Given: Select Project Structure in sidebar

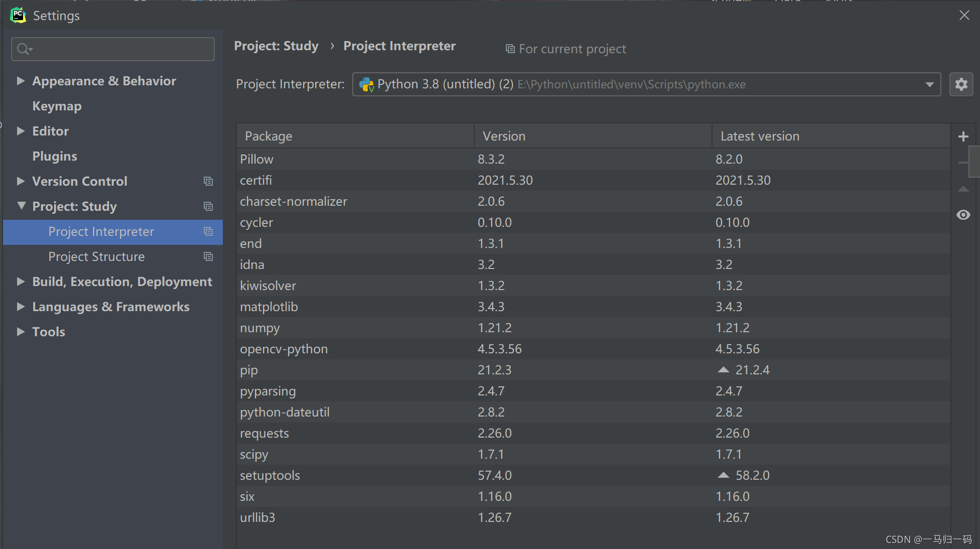Looking at the screenshot, I should pos(96,256).
